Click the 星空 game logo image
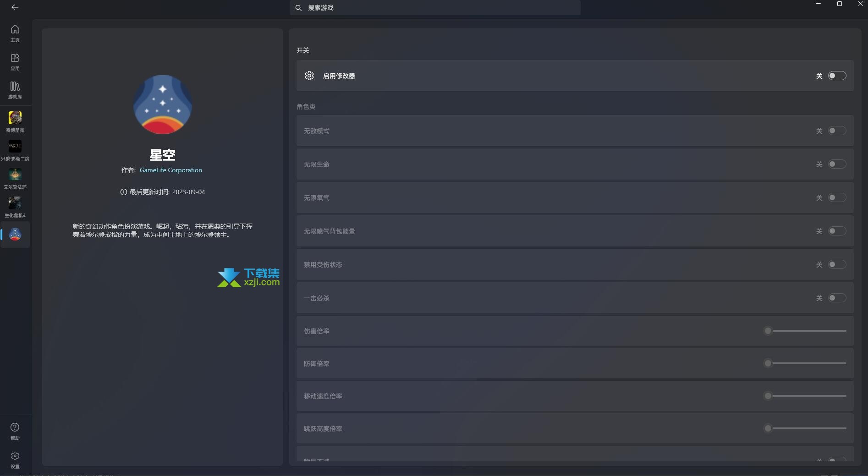This screenshot has width=868, height=476. [163, 104]
